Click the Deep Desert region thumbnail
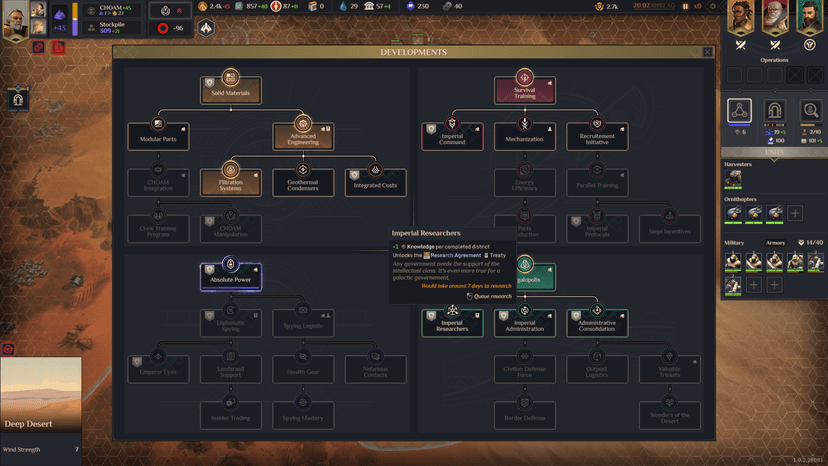 click(41, 395)
